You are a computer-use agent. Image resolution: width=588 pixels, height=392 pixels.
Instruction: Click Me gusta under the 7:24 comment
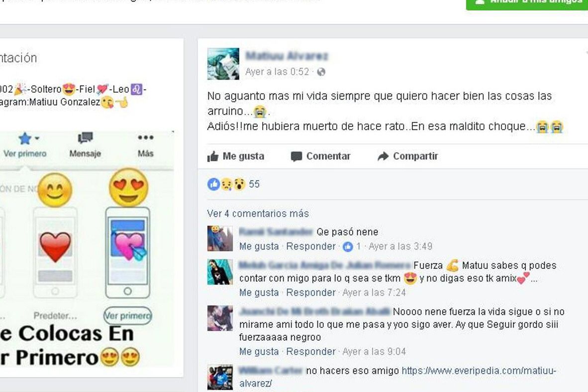(259, 292)
